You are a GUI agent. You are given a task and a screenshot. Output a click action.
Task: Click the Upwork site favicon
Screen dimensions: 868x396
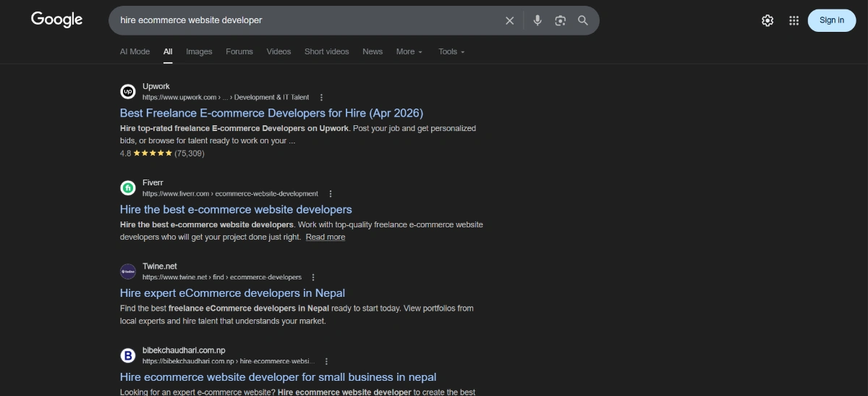point(128,91)
